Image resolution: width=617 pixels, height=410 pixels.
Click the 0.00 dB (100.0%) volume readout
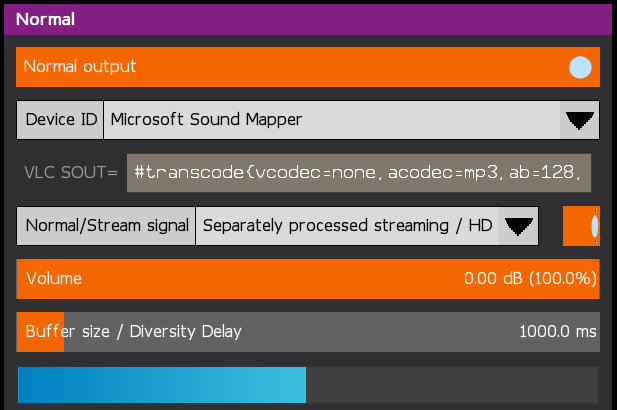(530, 278)
